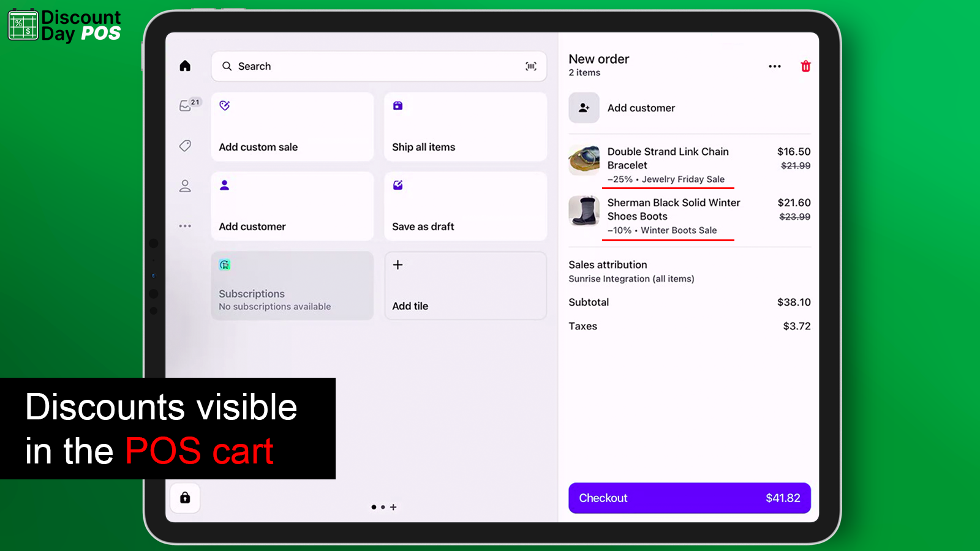Tap Checkout to pay $41.82
The height and width of the screenshot is (551, 980).
tap(689, 498)
